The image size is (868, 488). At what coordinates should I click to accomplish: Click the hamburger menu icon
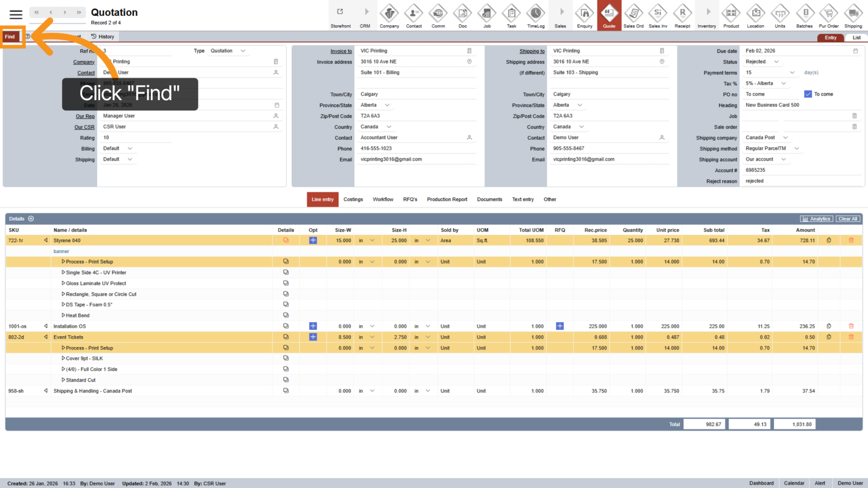pyautogui.click(x=16, y=14)
